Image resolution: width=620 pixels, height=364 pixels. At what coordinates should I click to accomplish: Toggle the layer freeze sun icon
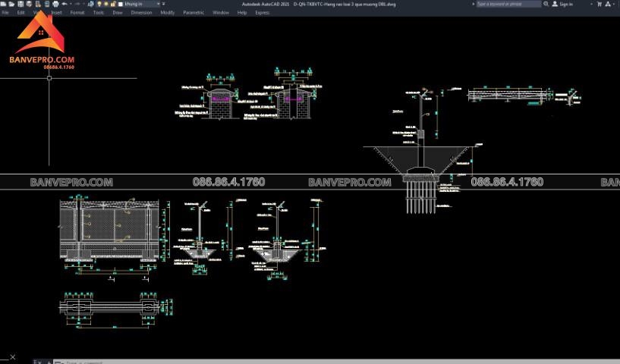(x=106, y=4)
